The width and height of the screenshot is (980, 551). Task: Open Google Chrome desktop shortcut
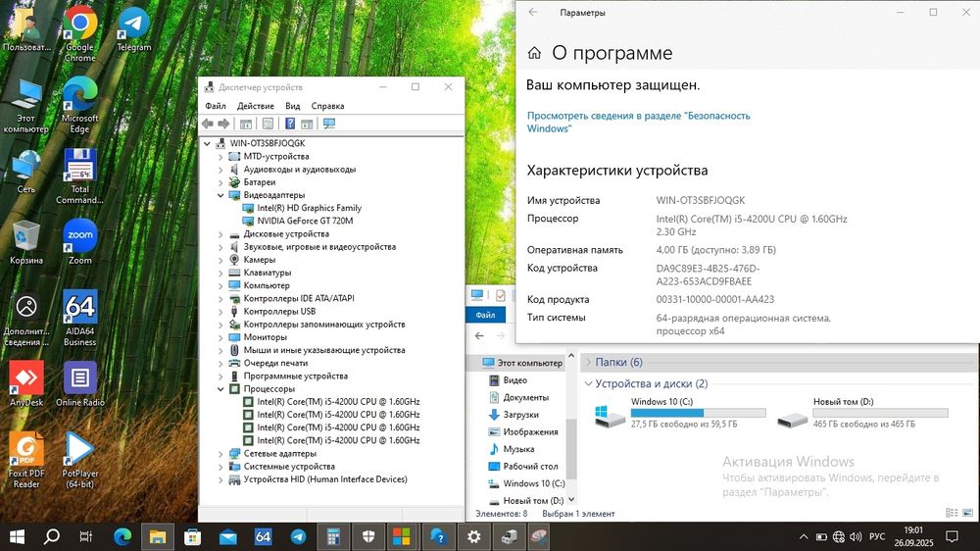tap(79, 32)
